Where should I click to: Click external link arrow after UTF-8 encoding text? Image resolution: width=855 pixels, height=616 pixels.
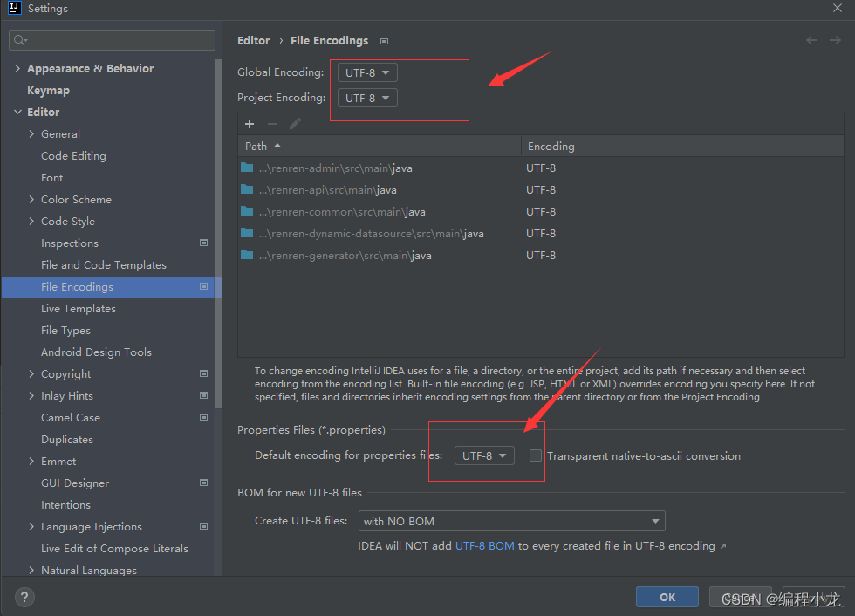pos(723,546)
